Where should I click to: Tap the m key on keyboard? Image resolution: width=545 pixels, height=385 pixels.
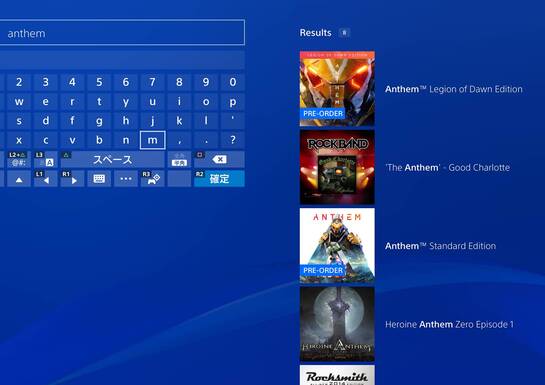point(153,140)
